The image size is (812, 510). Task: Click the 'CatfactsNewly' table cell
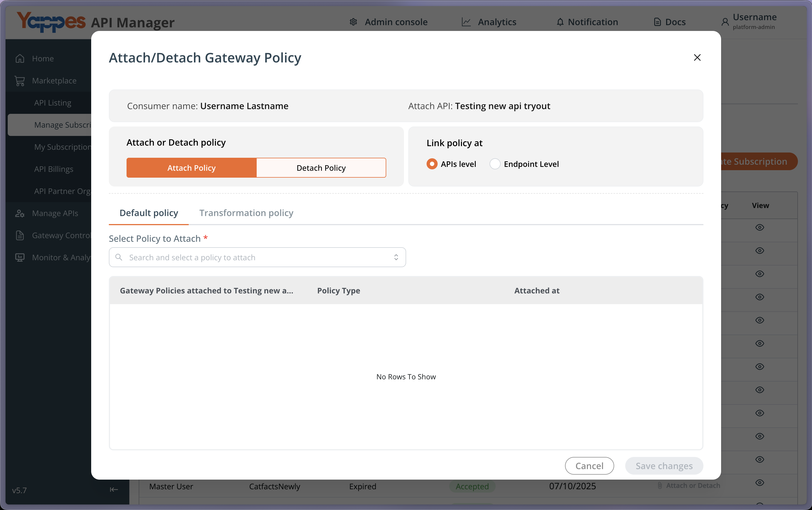click(274, 487)
